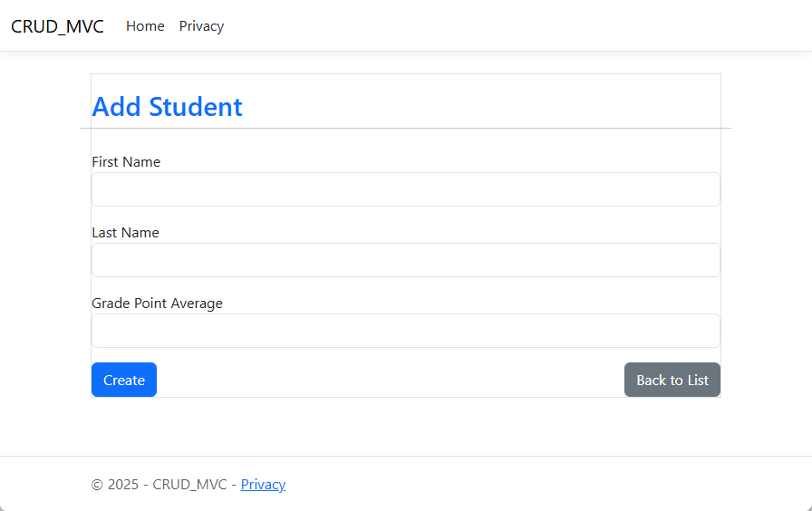Return to the list via gray button
The height and width of the screenshot is (511, 812).
672,380
